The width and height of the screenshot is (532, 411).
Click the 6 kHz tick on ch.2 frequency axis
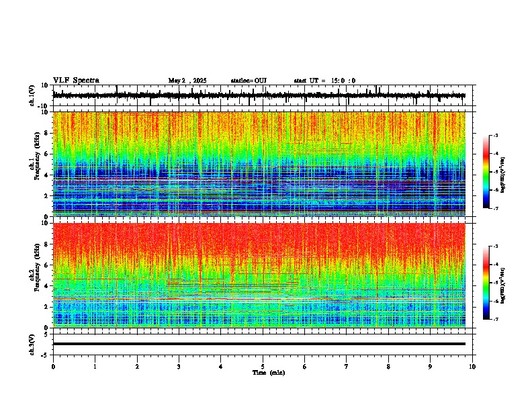(x=46, y=265)
